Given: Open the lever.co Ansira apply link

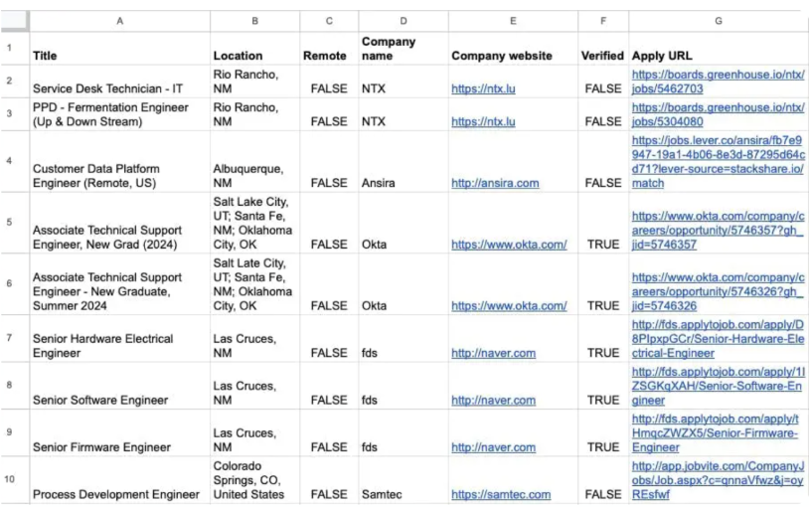Looking at the screenshot, I should coord(719,162).
